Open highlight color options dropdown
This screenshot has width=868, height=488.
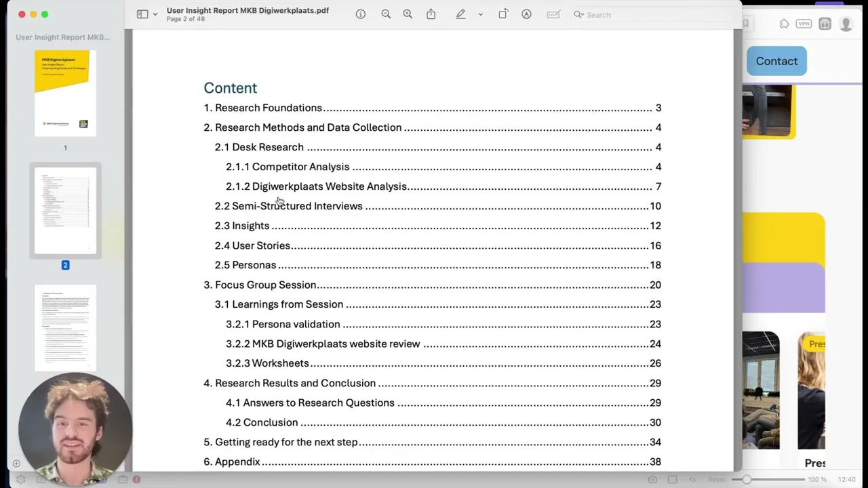pos(480,14)
